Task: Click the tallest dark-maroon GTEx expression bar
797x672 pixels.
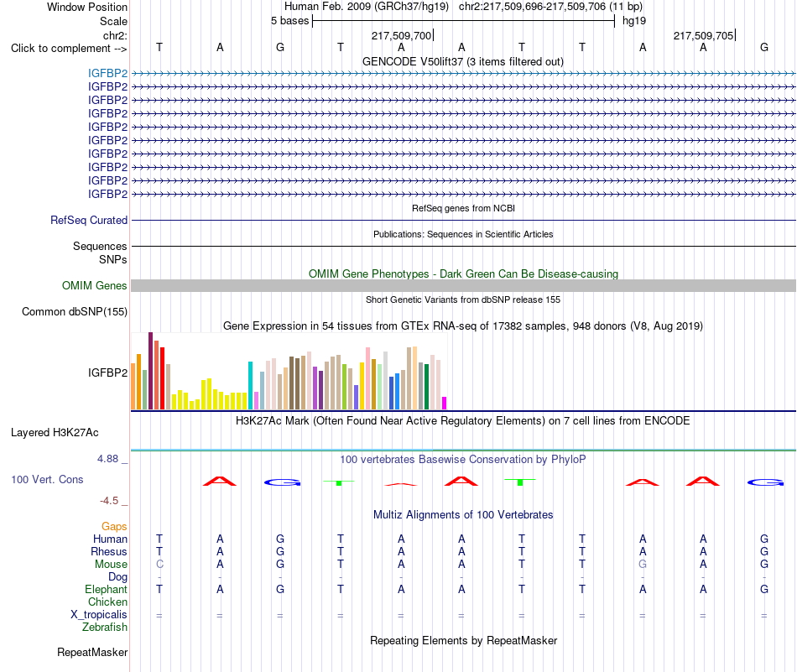Action: 150,371
